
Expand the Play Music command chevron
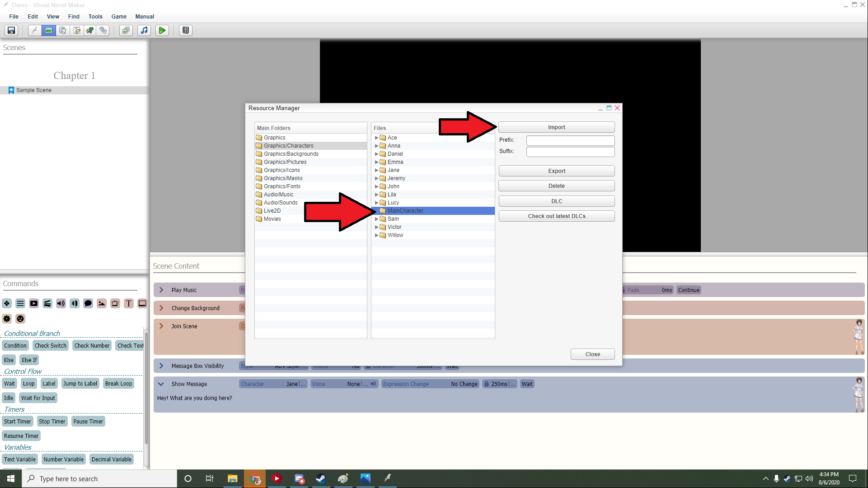coord(161,290)
